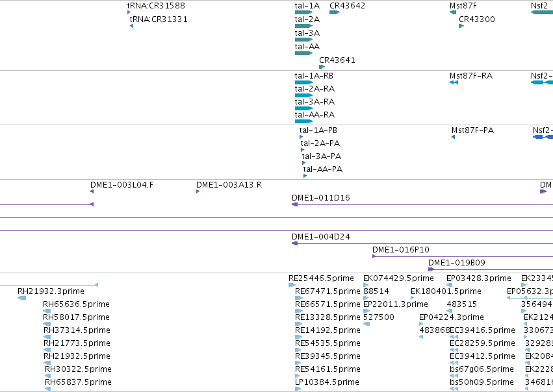Select BAC end DME1-003L04.F
Viewport: 553px width, 392px height.
[x=92, y=191]
